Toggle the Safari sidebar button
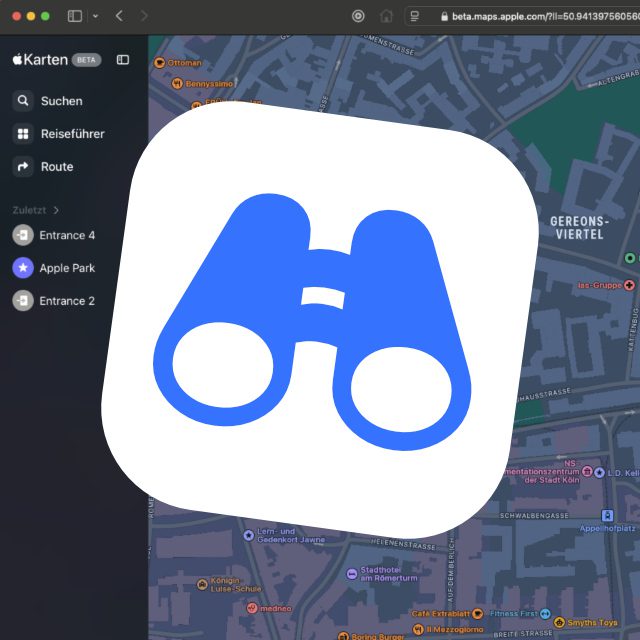Image resolution: width=640 pixels, height=640 pixels. click(x=75, y=16)
